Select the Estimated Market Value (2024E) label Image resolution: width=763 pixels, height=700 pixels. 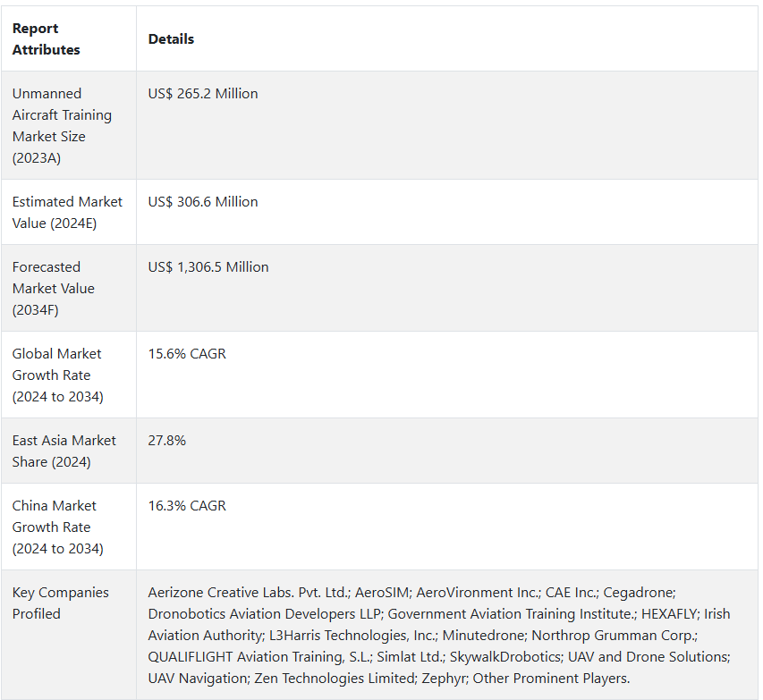[67, 212]
